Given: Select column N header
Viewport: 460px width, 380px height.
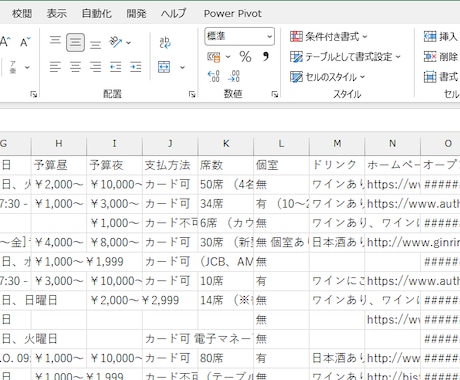Looking at the screenshot, I should (393, 144).
